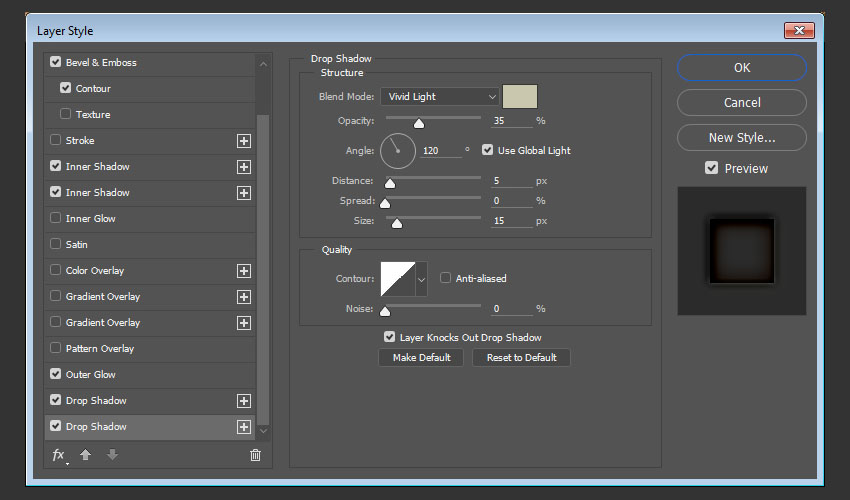
Task: Click the plus icon on the Gradient Overlay row above Pattern Overlay
Action: tap(244, 323)
